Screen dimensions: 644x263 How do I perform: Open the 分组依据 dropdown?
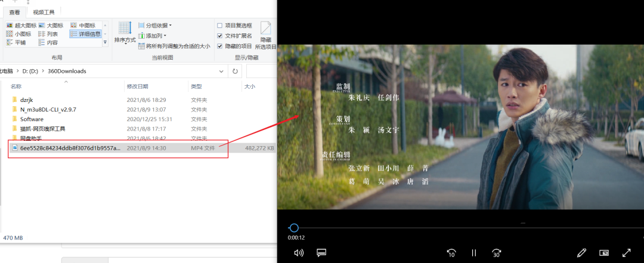tap(155, 26)
